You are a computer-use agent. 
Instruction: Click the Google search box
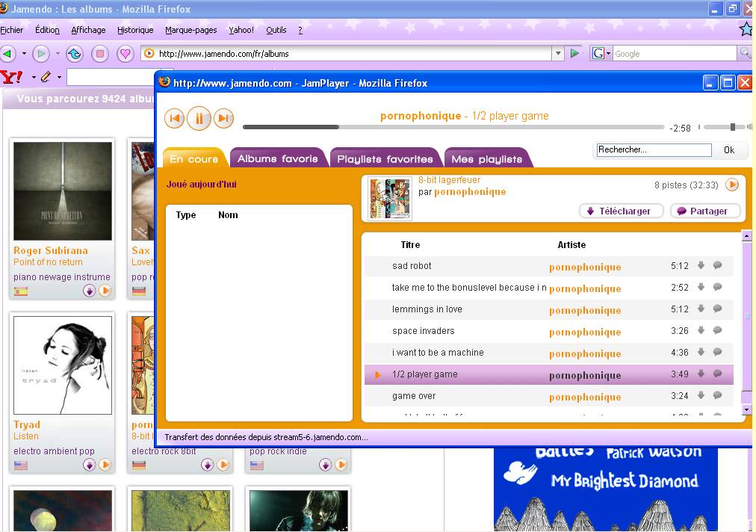point(675,54)
